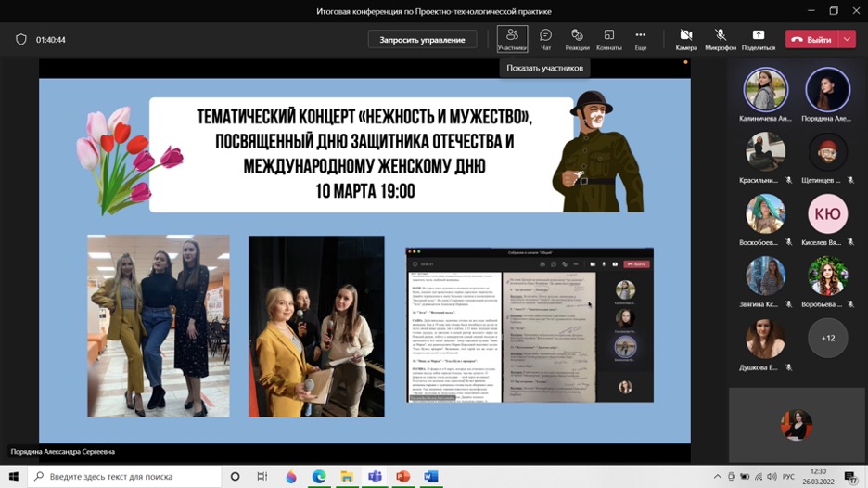Open the Еще more options menu
This screenshot has width=868, height=488.
tap(640, 39)
